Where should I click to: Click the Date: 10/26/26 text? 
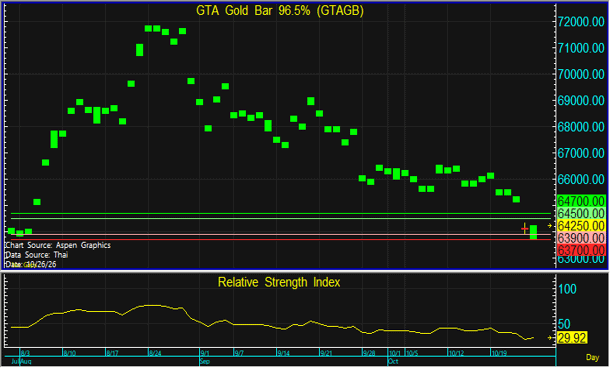pyautogui.click(x=31, y=265)
